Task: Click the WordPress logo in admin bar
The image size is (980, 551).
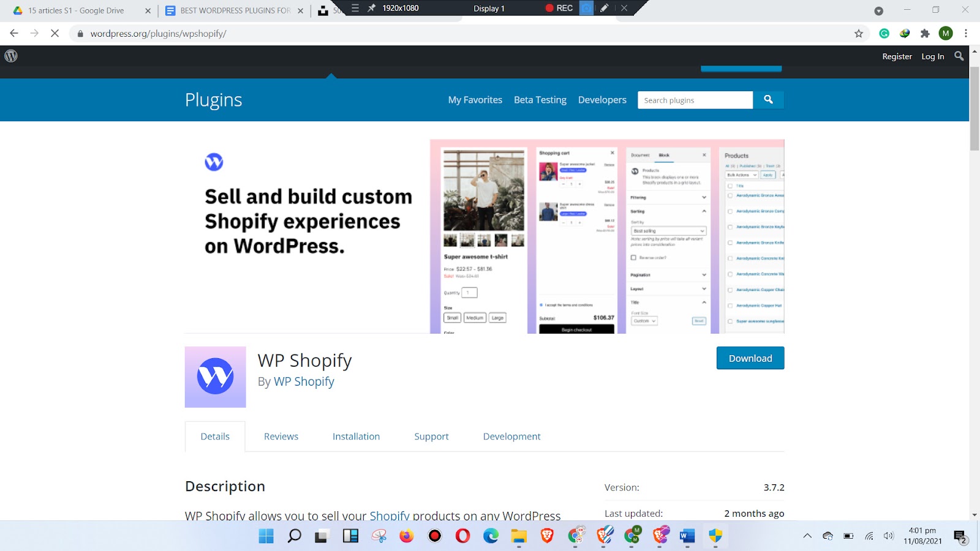Action: [11, 56]
